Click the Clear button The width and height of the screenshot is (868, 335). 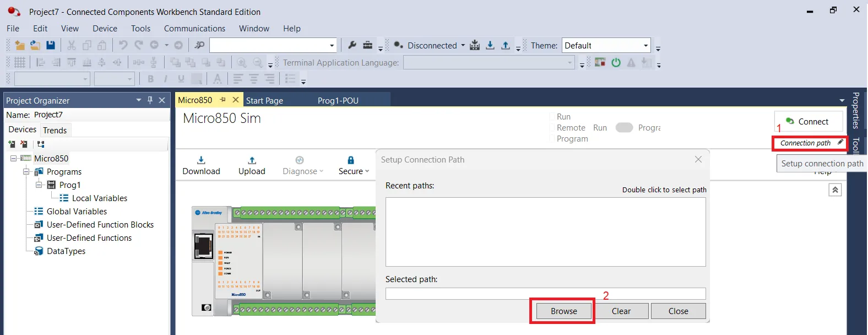pos(621,311)
